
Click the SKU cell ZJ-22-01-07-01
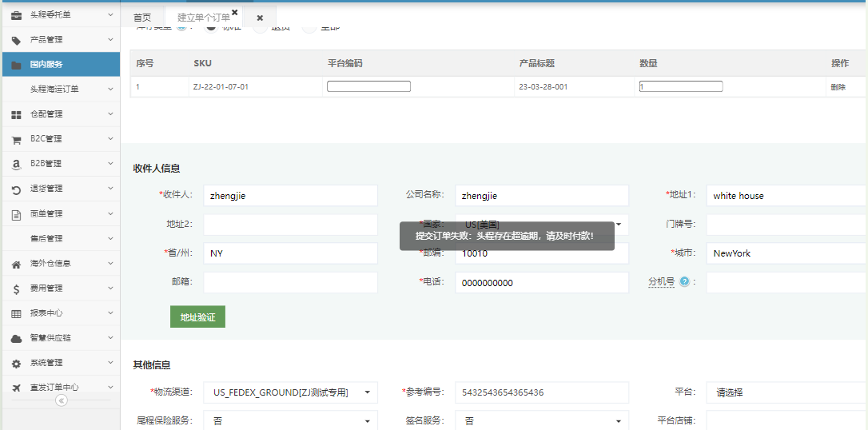click(221, 87)
